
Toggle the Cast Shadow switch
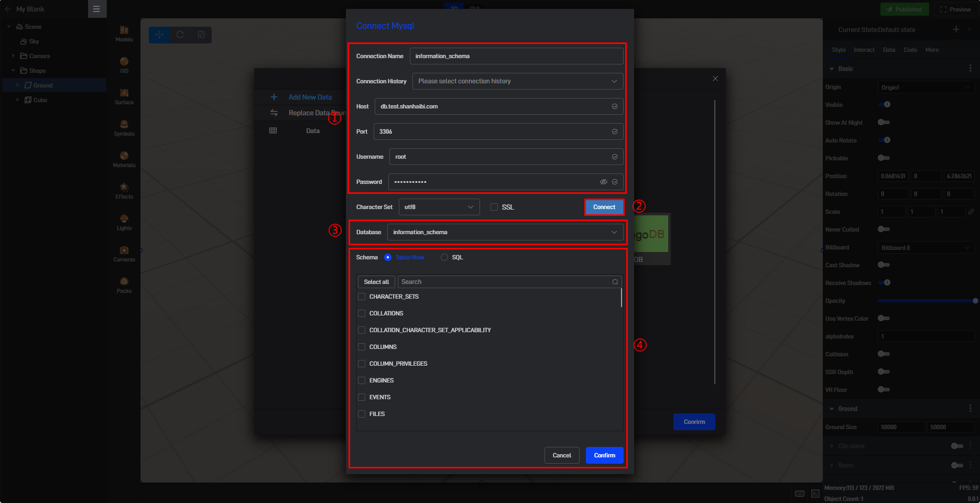pos(884,265)
